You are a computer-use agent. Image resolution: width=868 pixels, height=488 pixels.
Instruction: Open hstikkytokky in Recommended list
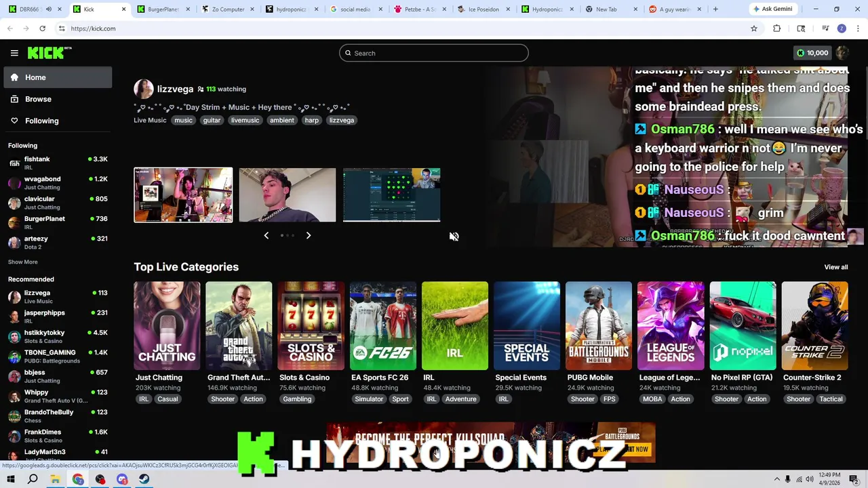(x=58, y=336)
